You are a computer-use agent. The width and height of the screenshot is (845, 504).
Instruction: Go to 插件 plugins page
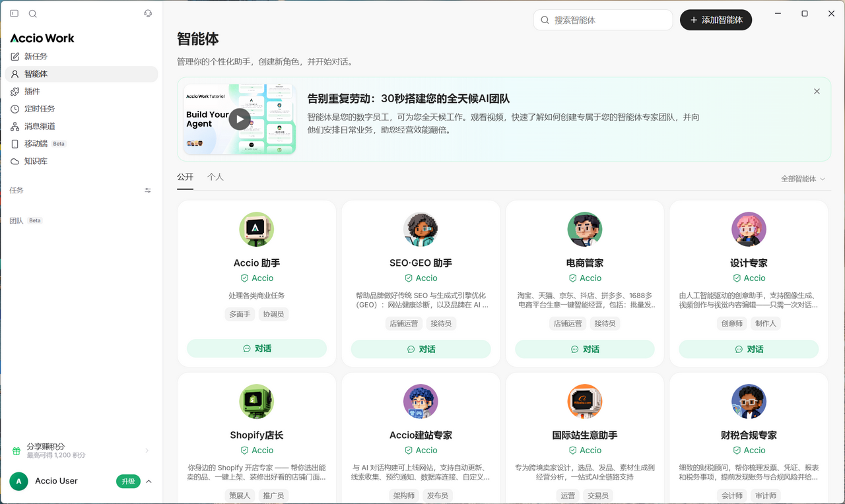tap(82, 92)
